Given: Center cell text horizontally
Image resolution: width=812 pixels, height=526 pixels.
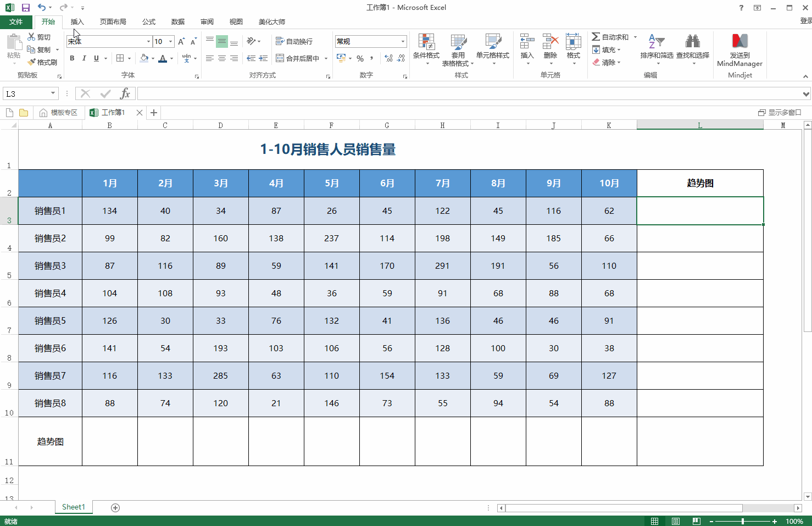Looking at the screenshot, I should [x=222, y=58].
